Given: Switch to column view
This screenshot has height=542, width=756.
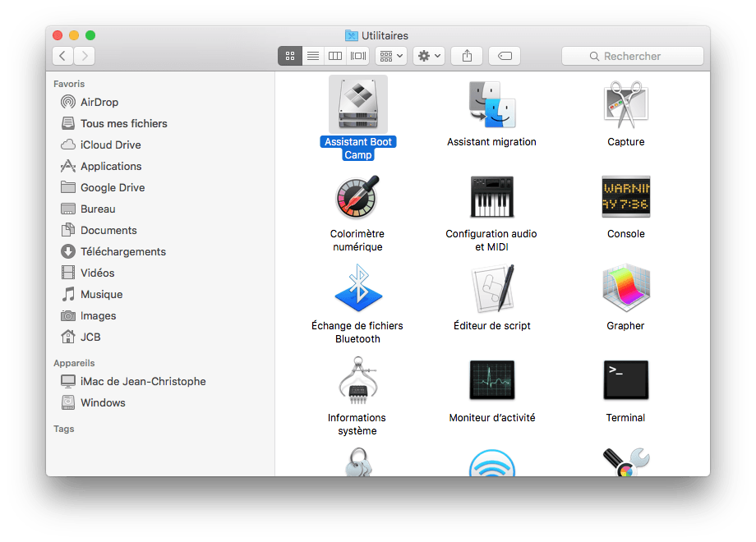Looking at the screenshot, I should (335, 56).
